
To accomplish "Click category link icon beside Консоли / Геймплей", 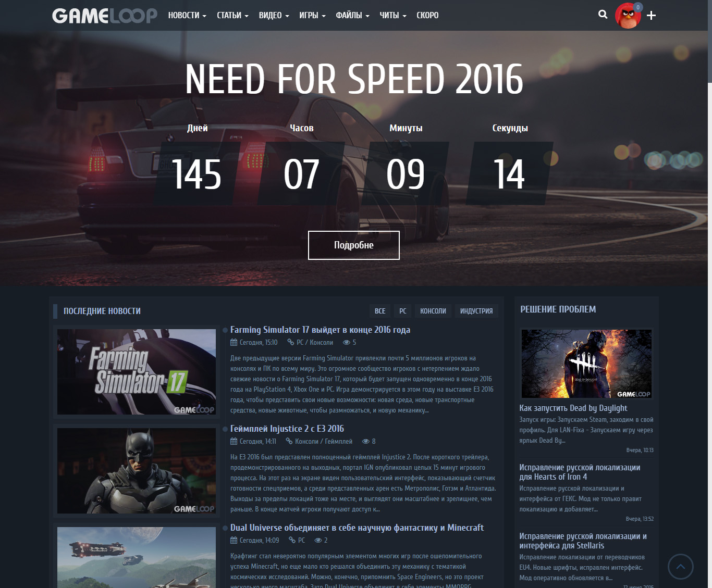I will 289,441.
